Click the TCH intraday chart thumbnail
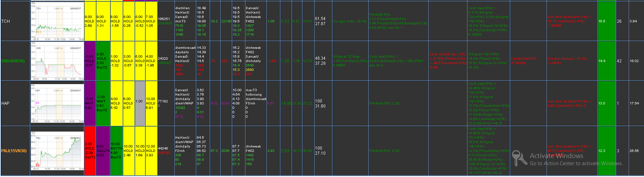The width and height of the screenshot is (644, 177). 57,21
